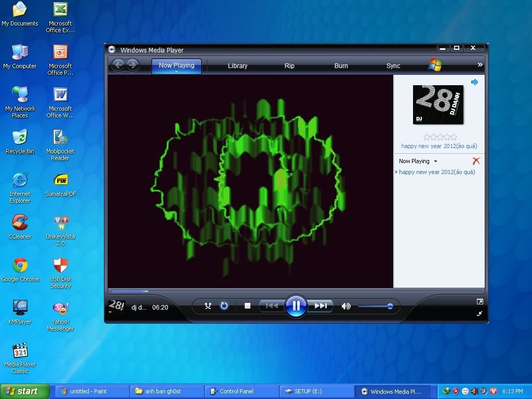
Task: Mute the player volume
Action: point(345,307)
